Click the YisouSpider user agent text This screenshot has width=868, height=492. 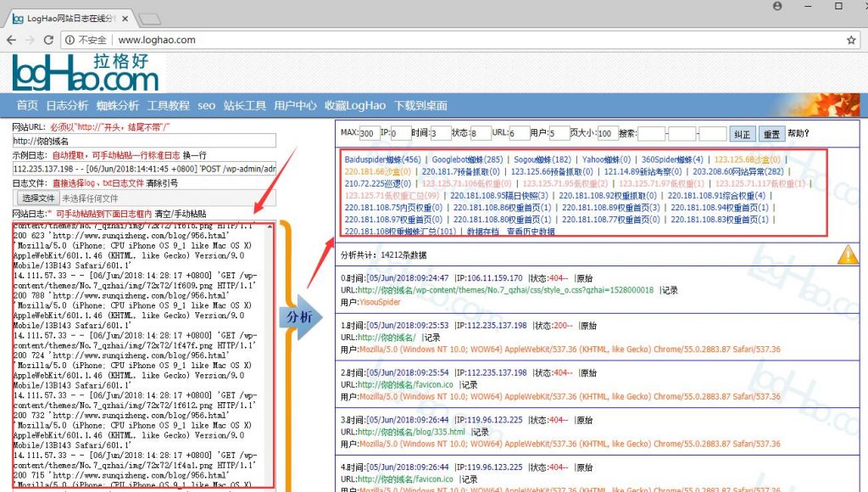380,302
